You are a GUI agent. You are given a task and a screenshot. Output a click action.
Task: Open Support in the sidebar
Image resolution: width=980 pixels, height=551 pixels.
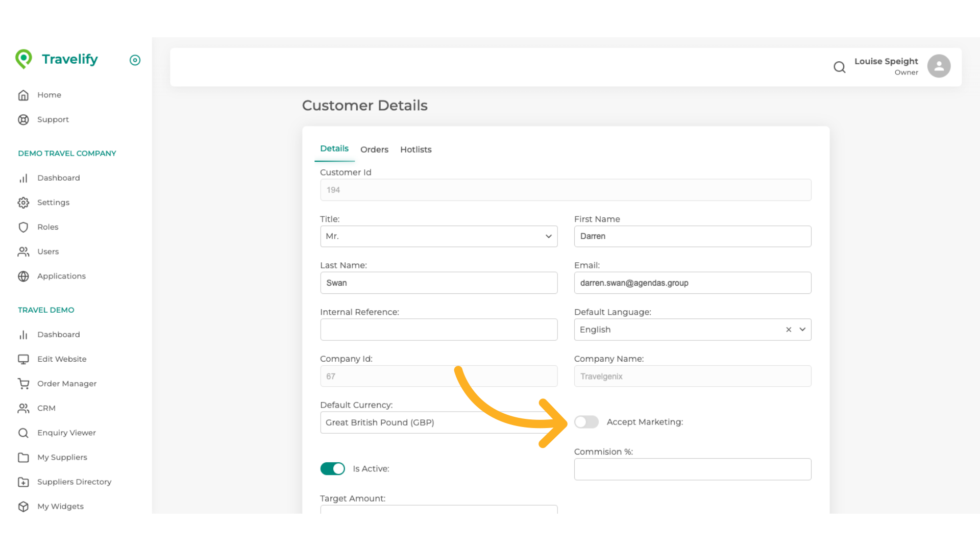click(53, 119)
